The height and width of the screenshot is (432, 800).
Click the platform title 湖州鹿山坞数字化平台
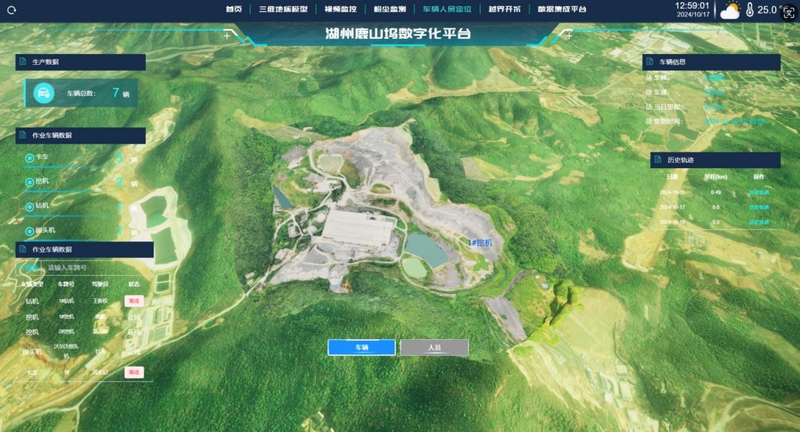click(398, 34)
